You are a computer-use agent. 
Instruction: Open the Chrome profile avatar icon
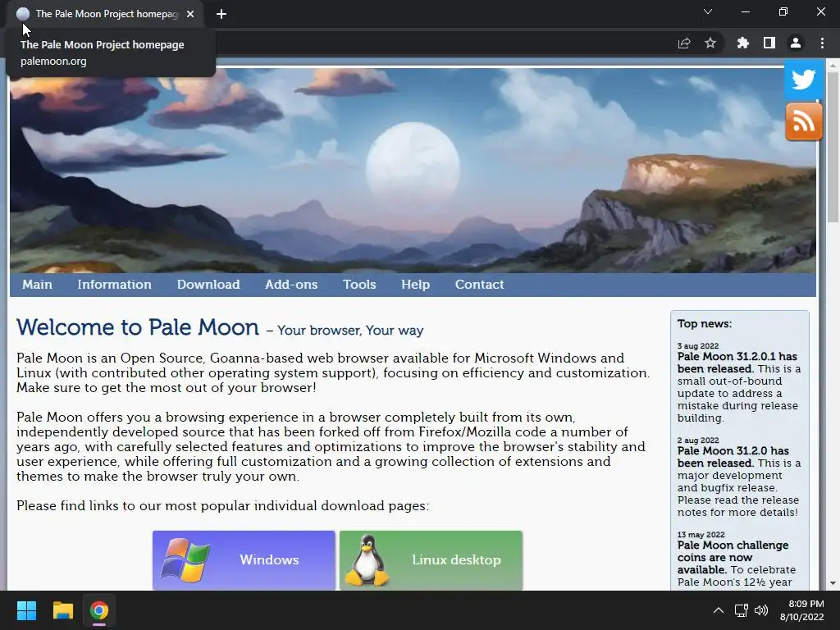[796, 43]
